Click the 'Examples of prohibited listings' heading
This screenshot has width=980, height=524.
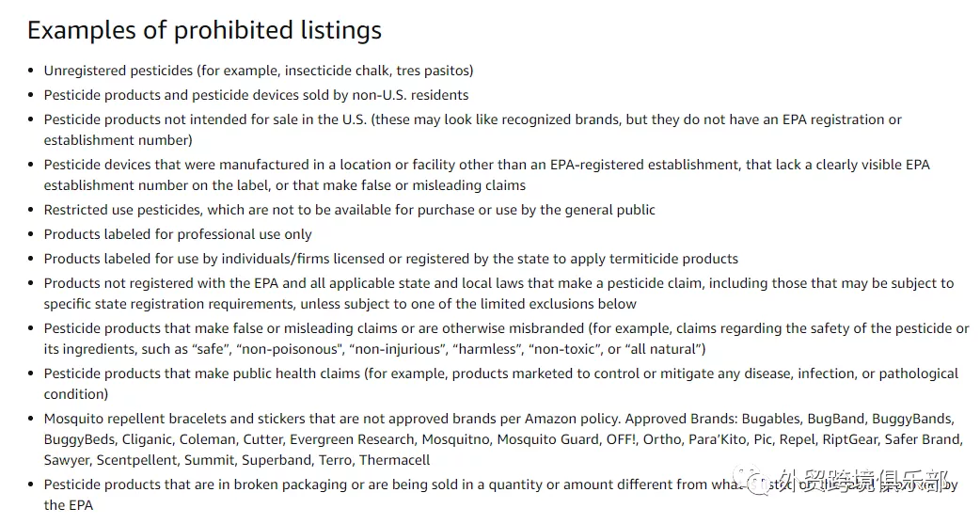pos(204,31)
